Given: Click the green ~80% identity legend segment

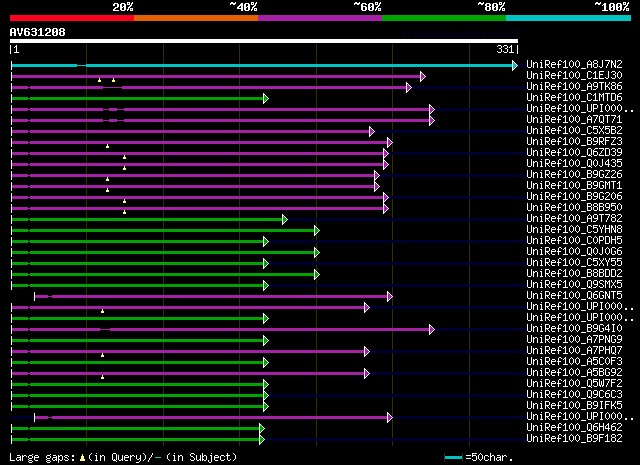Looking at the screenshot, I should coord(444,18).
